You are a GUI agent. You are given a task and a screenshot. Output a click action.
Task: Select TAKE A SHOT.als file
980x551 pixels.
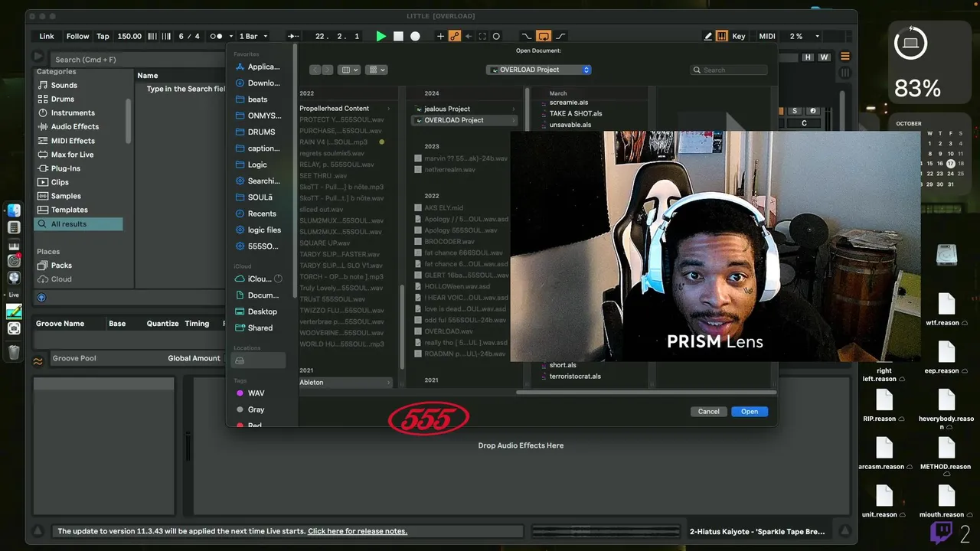pyautogui.click(x=575, y=113)
